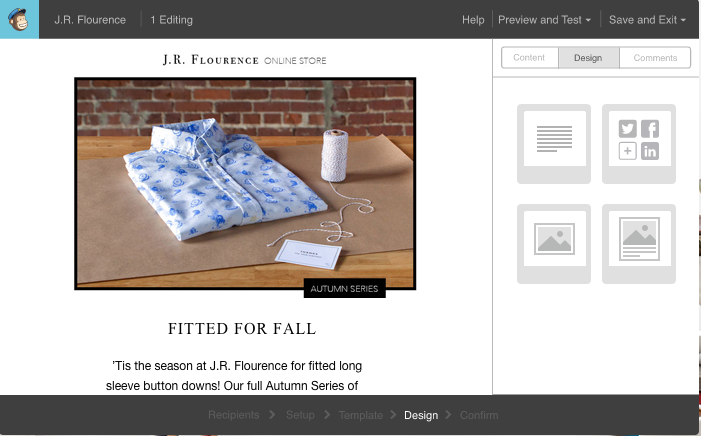Click the Mailchimp monkey logo
This screenshot has height=436, width=701.
coord(19,19)
